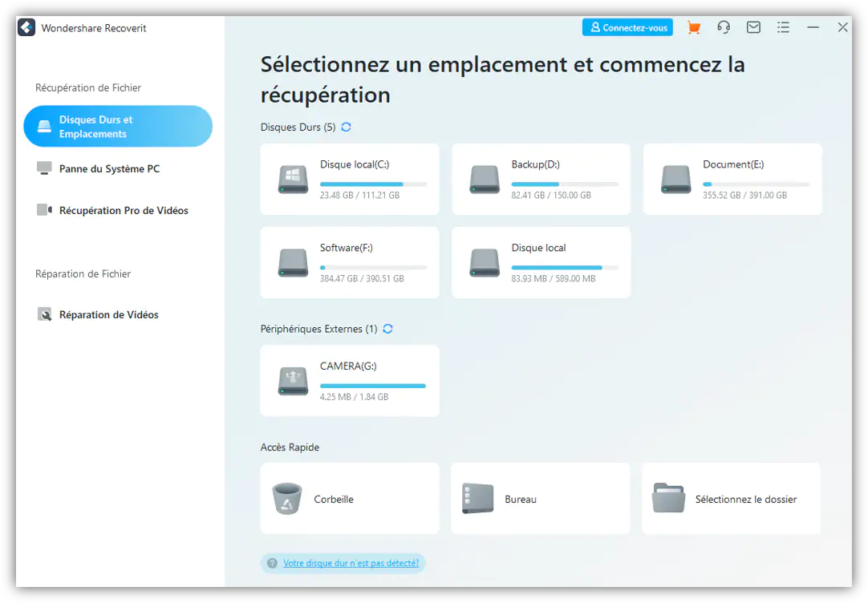Refresh the Disques Durs list
868x603 pixels.
pyautogui.click(x=346, y=127)
